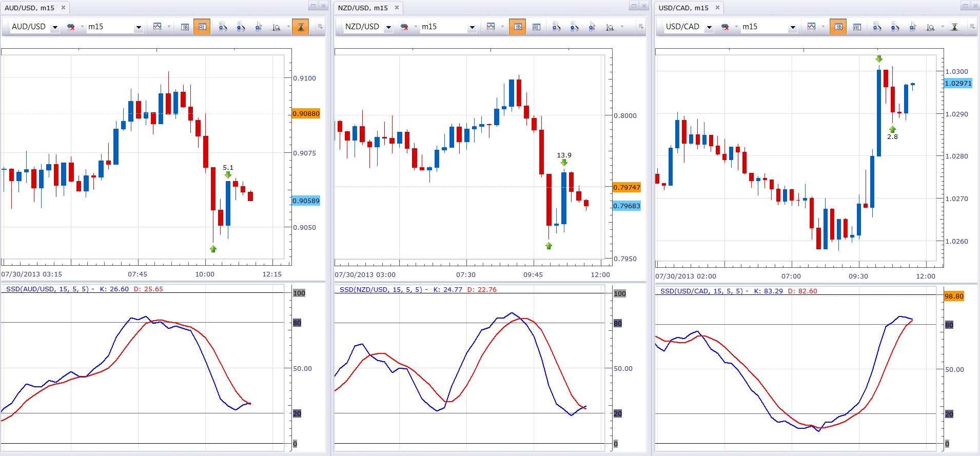Select cursor zoom tool in NZD/USD toolbar
Viewport: 980px width, 456px height.
click(592, 27)
